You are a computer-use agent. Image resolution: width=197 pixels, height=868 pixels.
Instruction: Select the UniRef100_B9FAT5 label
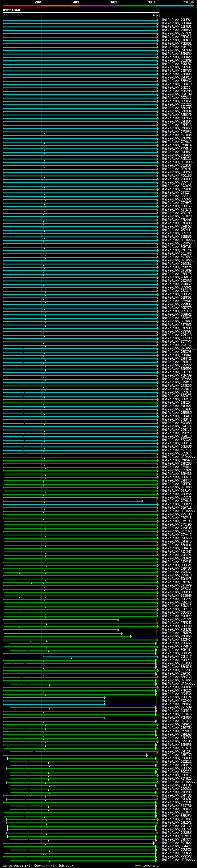click(177, 542)
